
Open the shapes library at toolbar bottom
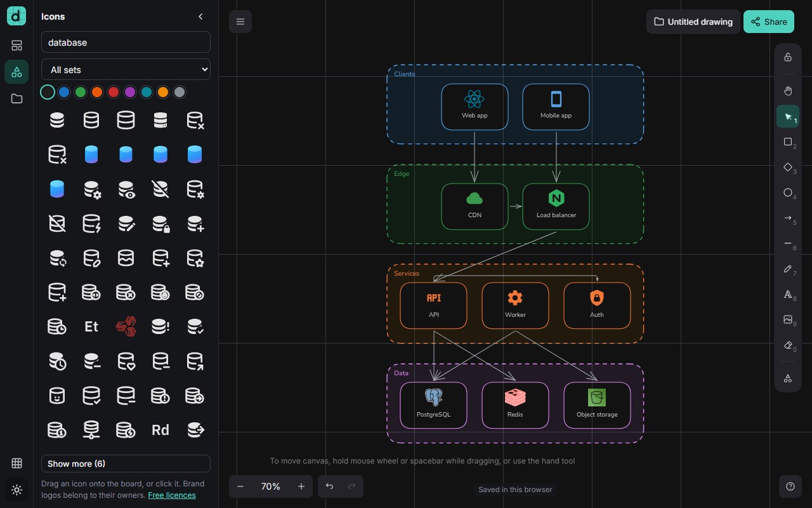coord(788,378)
